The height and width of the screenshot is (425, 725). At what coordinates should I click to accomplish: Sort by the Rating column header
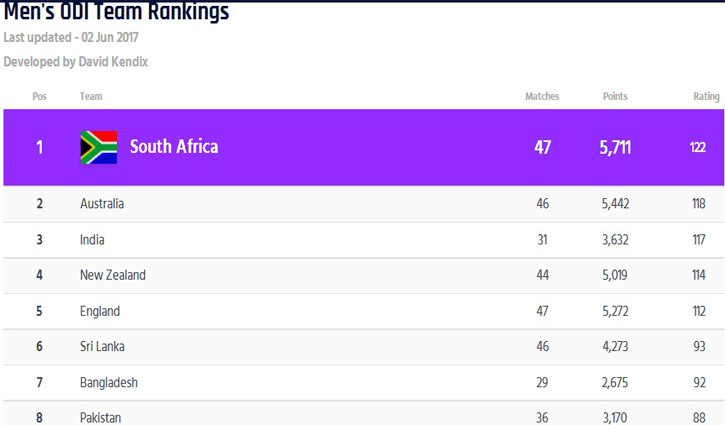click(706, 96)
